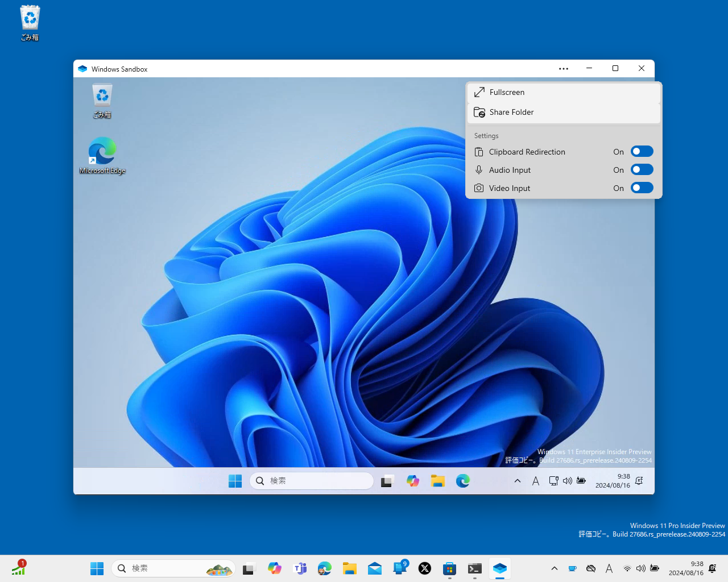Toggle Video Input off in sandbox settings
This screenshot has height=582, width=728.
pyautogui.click(x=642, y=188)
